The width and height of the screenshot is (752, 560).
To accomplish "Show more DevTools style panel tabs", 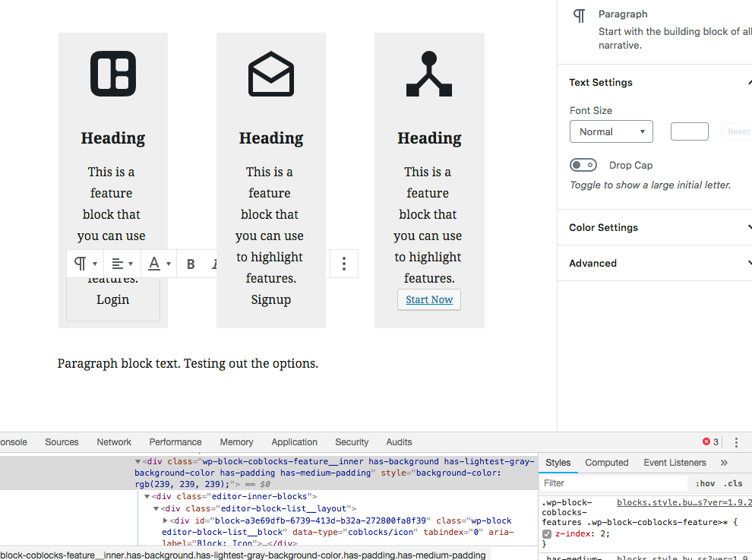I will tap(724, 463).
